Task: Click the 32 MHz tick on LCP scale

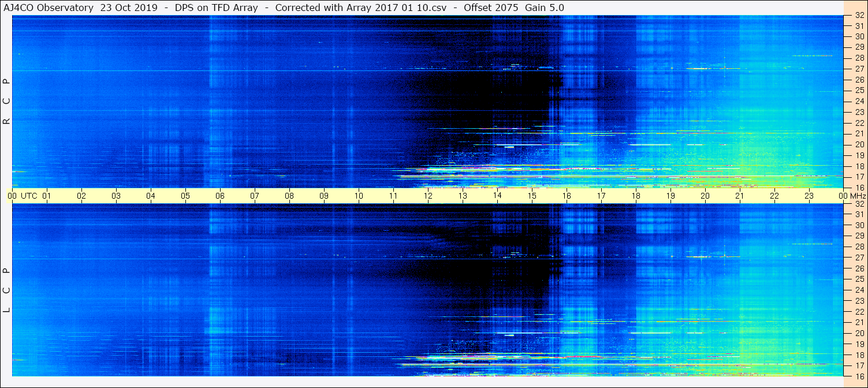Action: point(859,204)
